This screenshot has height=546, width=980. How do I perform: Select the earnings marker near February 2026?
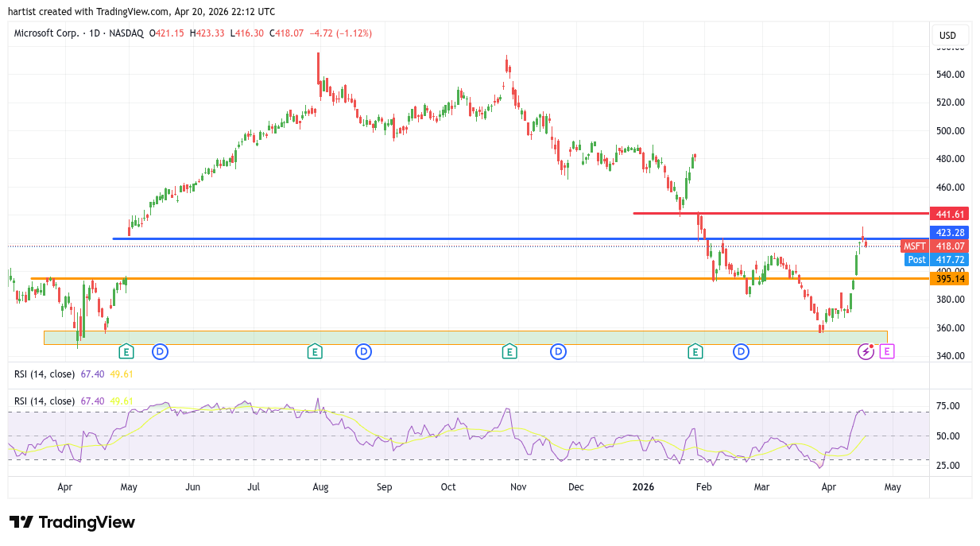(x=695, y=351)
